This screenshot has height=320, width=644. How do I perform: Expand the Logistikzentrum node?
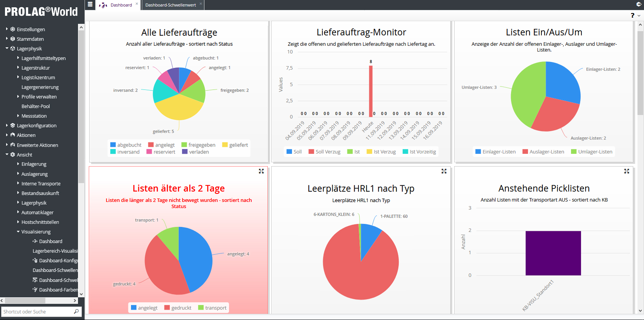pos(18,77)
